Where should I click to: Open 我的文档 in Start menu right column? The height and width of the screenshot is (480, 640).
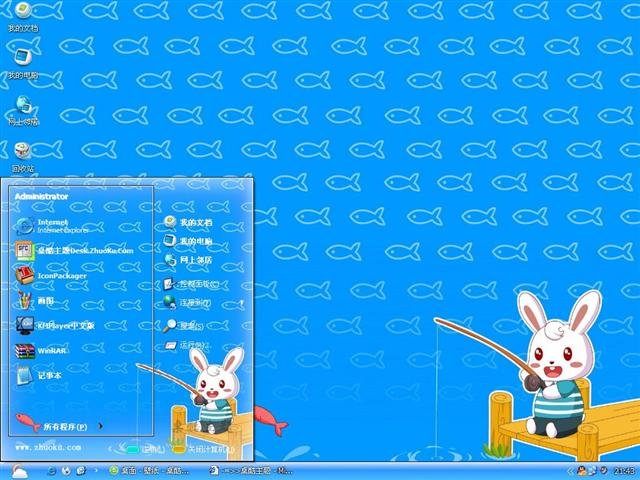(x=188, y=222)
